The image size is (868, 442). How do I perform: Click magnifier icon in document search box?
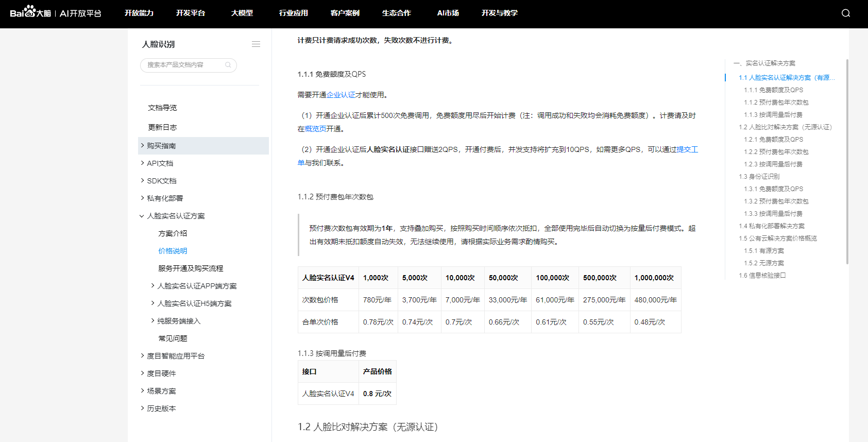pyautogui.click(x=228, y=65)
